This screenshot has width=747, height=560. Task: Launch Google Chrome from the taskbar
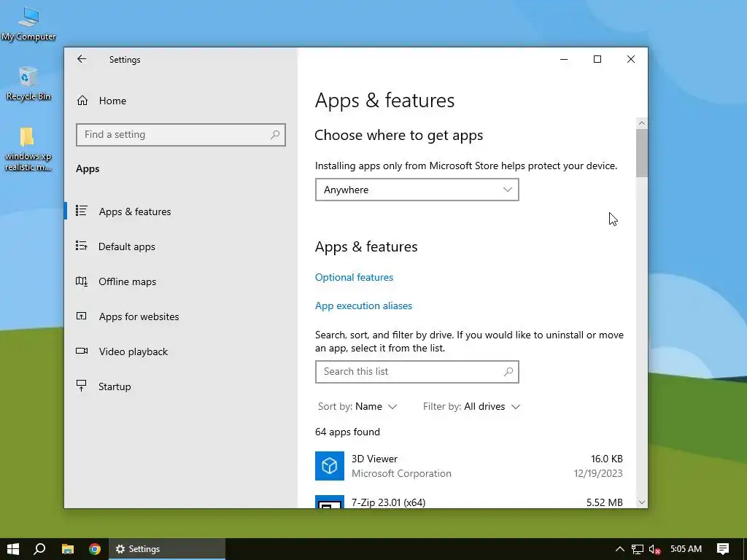click(x=95, y=549)
